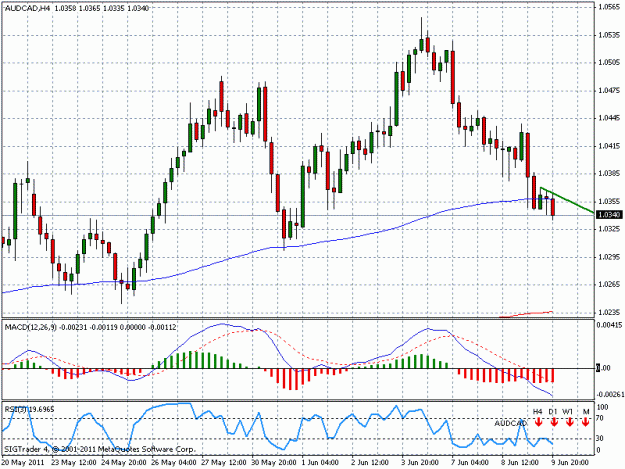Viewport: 625px width, 469px height.
Task: Click the 23 May 12:00 time label
Action: pos(74,463)
